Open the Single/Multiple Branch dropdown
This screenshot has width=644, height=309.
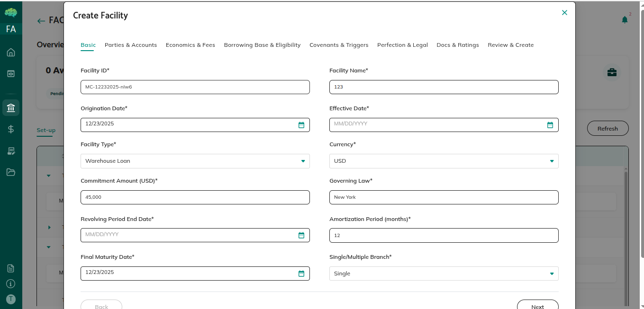click(x=444, y=274)
